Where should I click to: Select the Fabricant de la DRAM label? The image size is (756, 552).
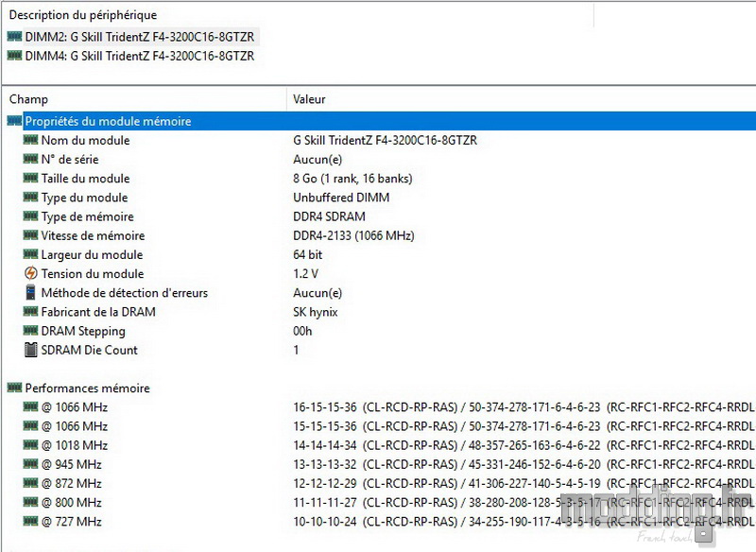click(x=98, y=312)
